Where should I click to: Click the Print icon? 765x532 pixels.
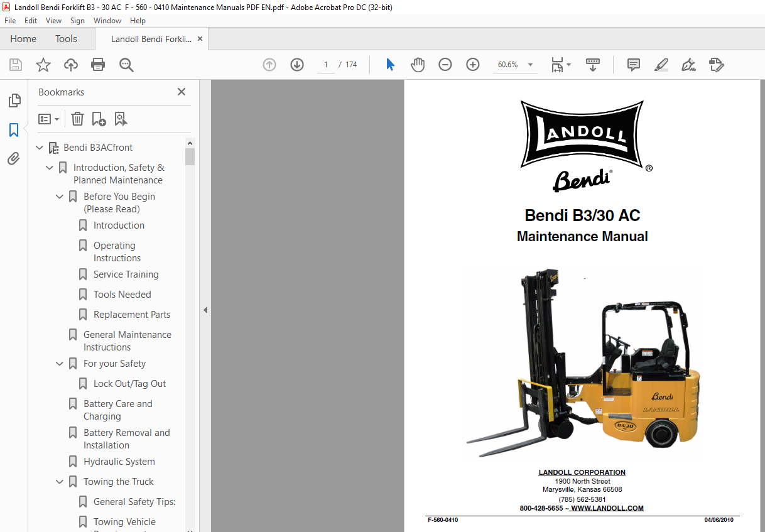pyautogui.click(x=98, y=65)
